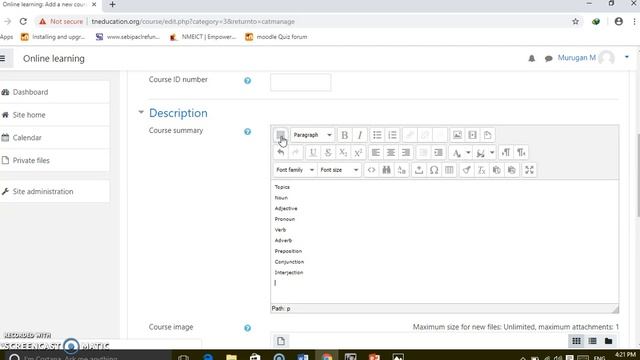Toggle the side navigation hamburger menu
The height and width of the screenshot is (360, 640).
pos(3,58)
